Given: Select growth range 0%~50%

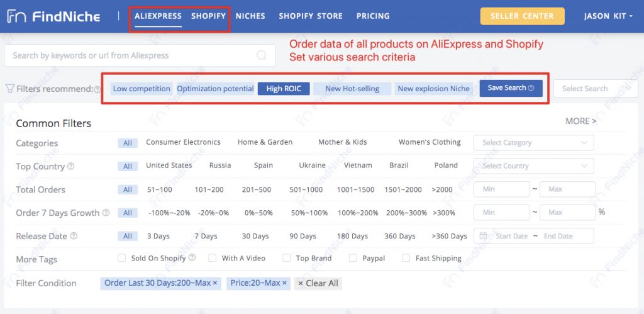Looking at the screenshot, I should click(258, 213).
